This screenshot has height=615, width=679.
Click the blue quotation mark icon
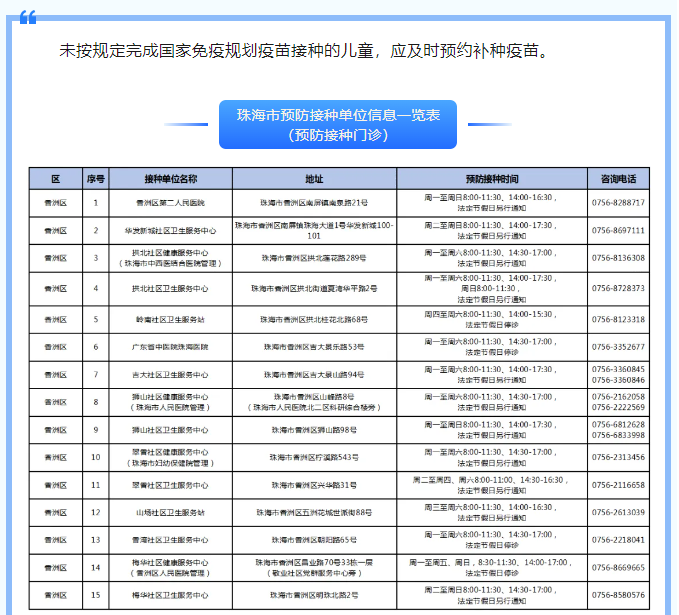pos(28,17)
